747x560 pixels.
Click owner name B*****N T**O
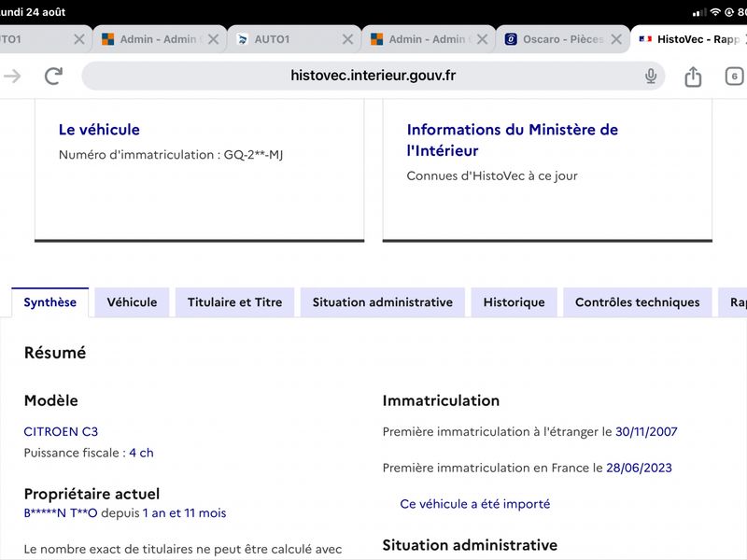tap(61, 512)
